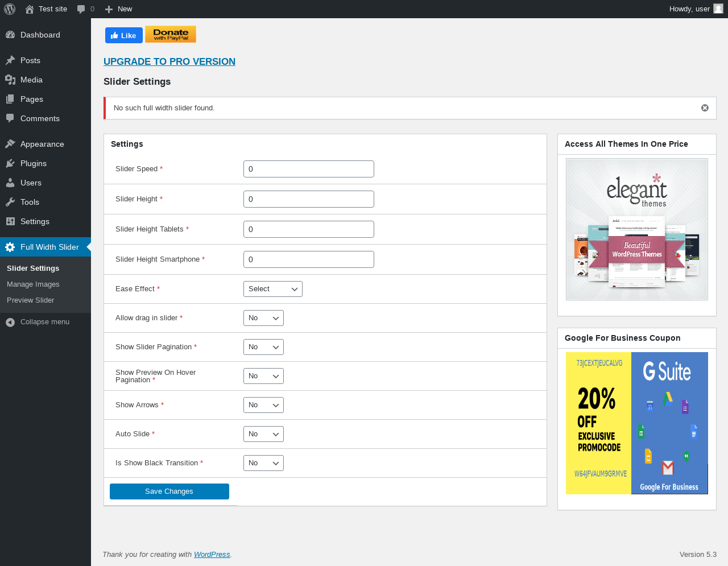Open the Upgrade to Pro Version link
Screen dimensions: 728x566
pos(169,61)
